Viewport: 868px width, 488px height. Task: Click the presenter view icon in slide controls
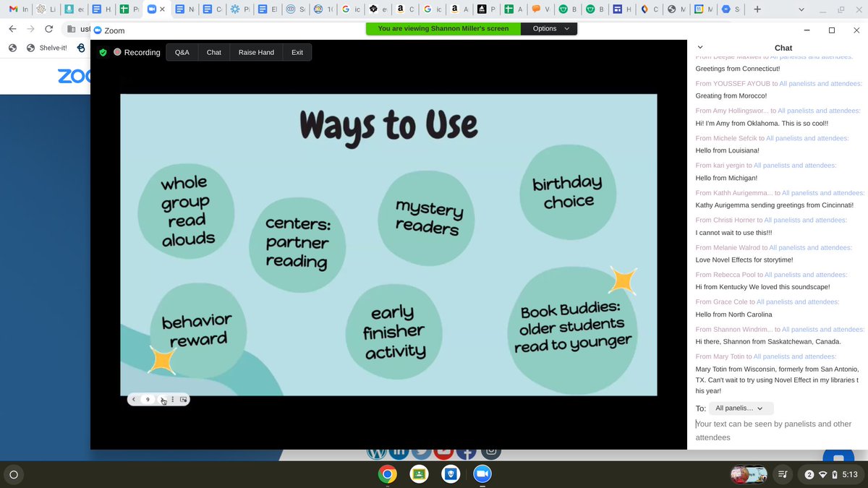click(183, 399)
